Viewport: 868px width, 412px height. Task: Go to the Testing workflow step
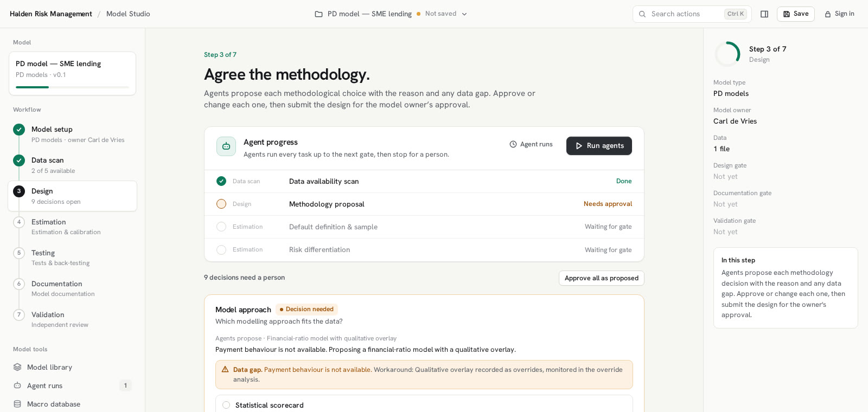pyautogui.click(x=73, y=258)
